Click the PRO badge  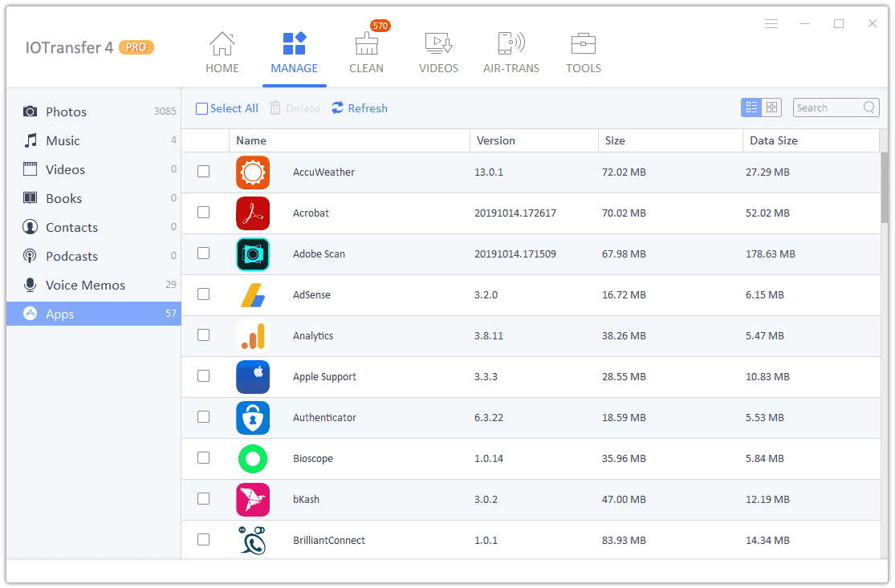pyautogui.click(x=136, y=47)
